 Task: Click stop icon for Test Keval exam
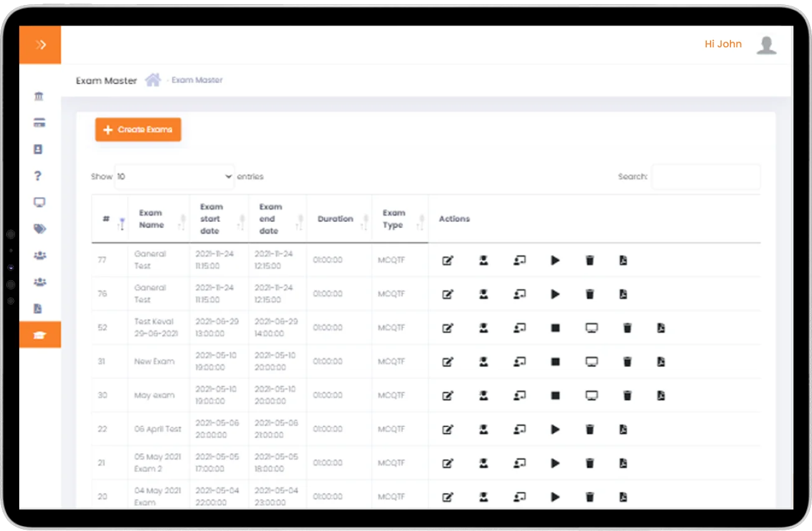click(x=555, y=328)
